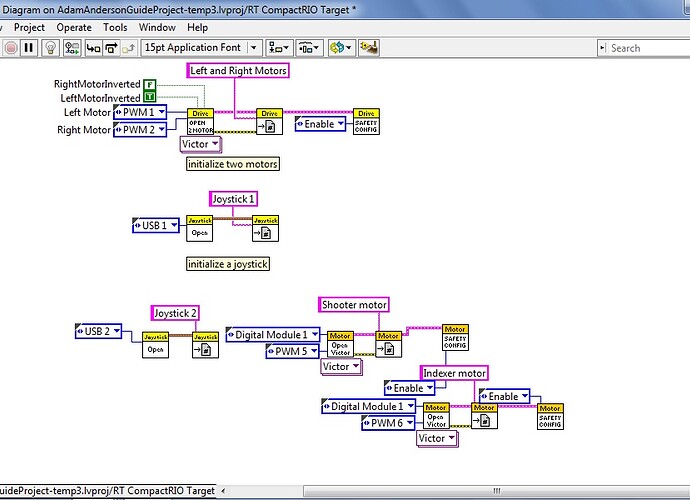The image size is (690, 500).
Task: Select Joystick Open VI wired to USB 1
Action: (200, 228)
